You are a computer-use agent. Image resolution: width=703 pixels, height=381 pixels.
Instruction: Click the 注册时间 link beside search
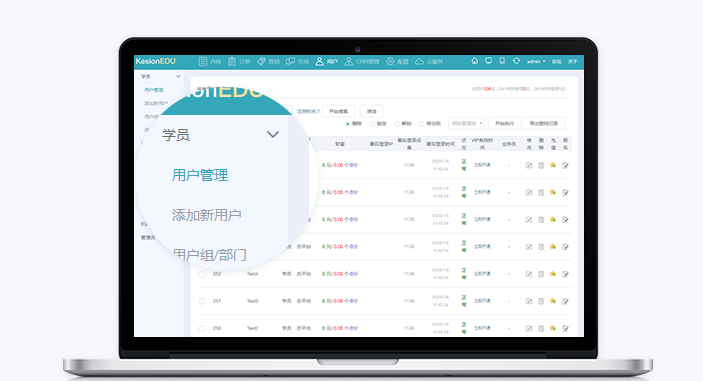[x=307, y=112]
